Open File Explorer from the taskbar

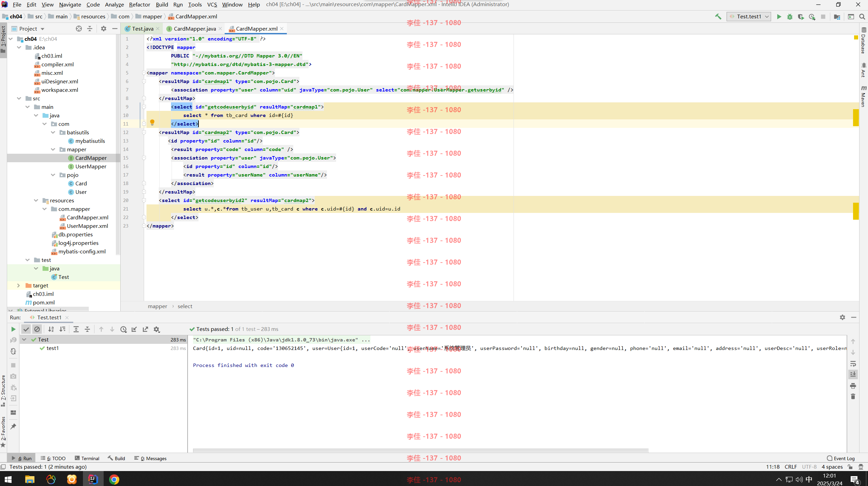pyautogui.click(x=30, y=479)
